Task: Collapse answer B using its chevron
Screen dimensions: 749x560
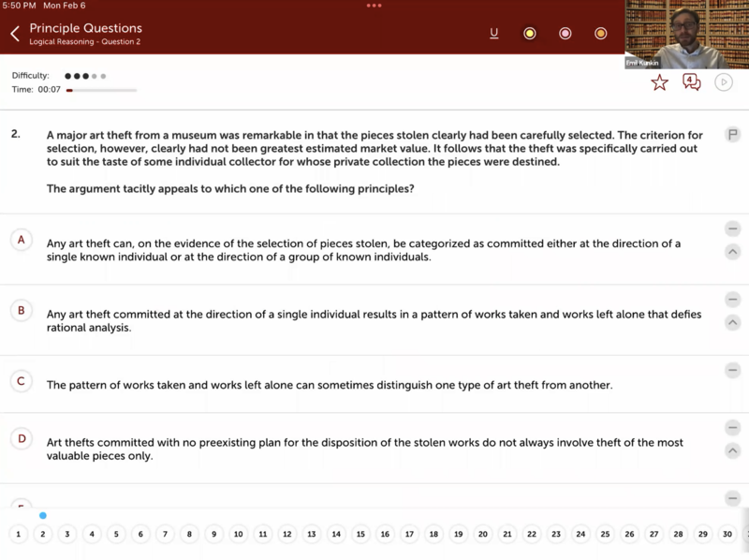Action: click(732, 322)
